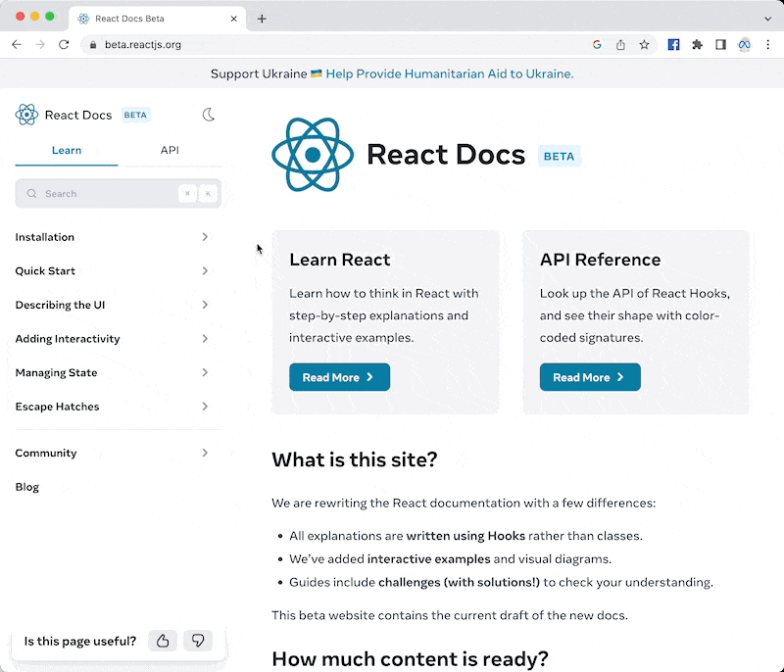The width and height of the screenshot is (784, 672).
Task: Open a new tab with the plus icon
Action: tap(262, 19)
